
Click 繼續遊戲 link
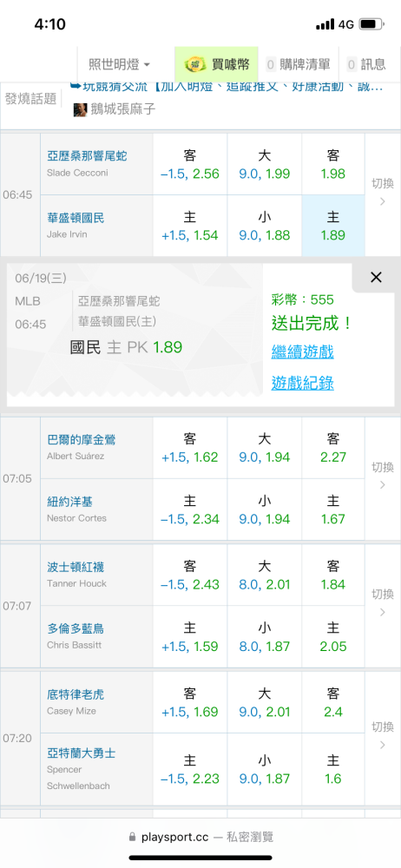click(302, 352)
